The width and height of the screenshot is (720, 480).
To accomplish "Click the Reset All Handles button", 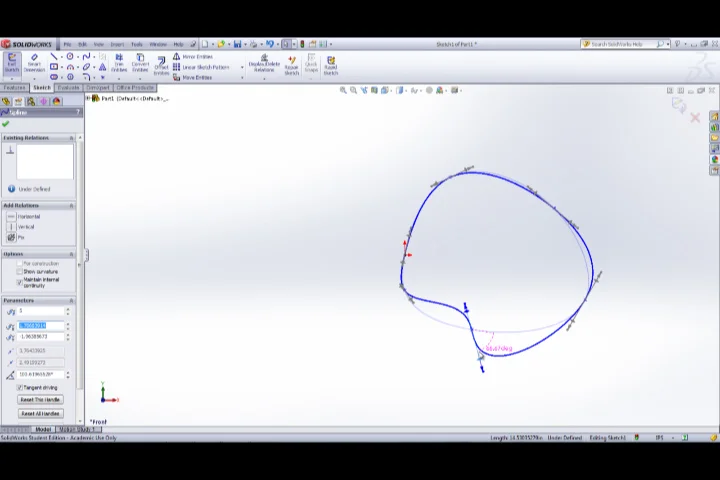I will pos(40,413).
